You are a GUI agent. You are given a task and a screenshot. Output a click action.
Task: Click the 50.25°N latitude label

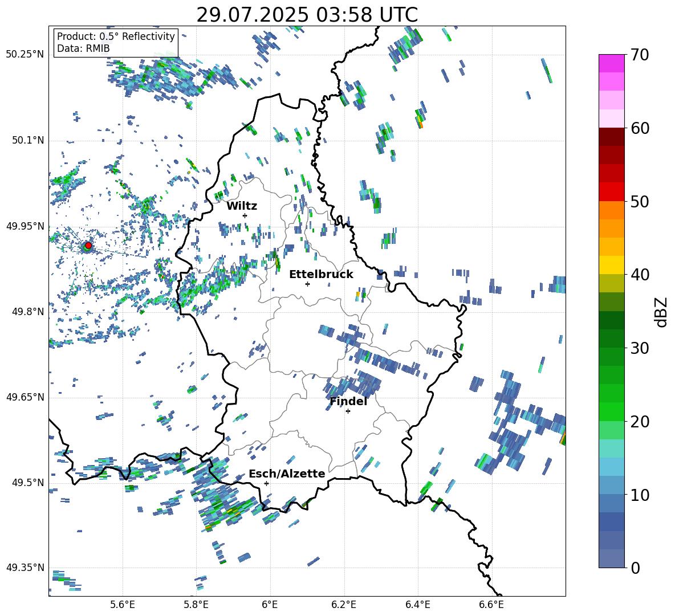point(25,55)
